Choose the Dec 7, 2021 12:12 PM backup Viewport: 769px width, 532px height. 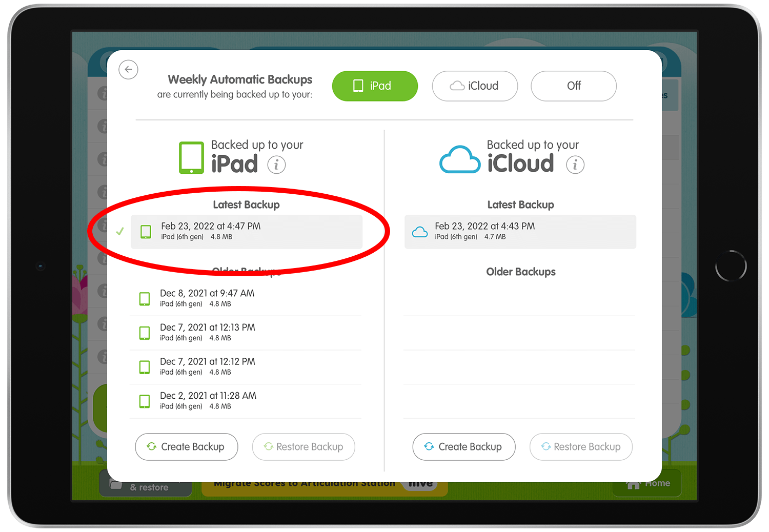pos(246,367)
